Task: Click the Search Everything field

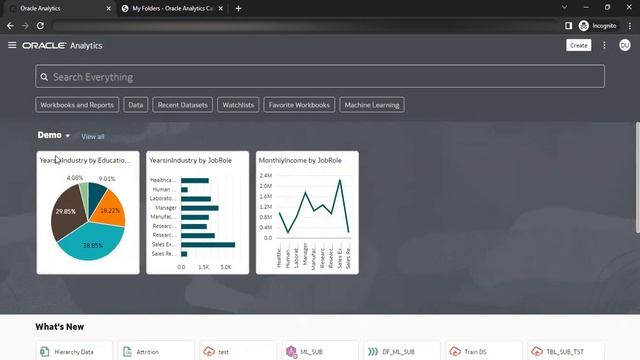Action: pyautogui.click(x=320, y=76)
